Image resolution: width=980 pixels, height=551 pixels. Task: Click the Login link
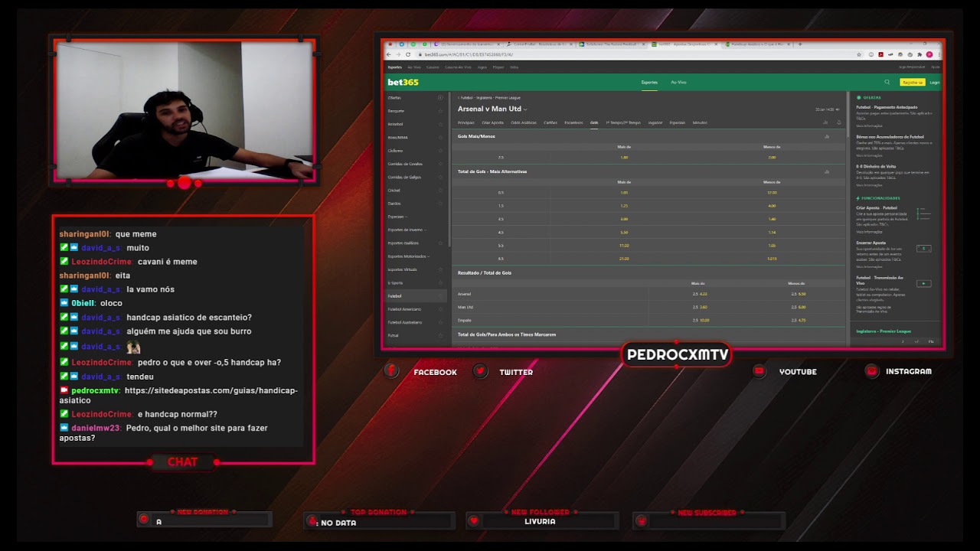(934, 82)
